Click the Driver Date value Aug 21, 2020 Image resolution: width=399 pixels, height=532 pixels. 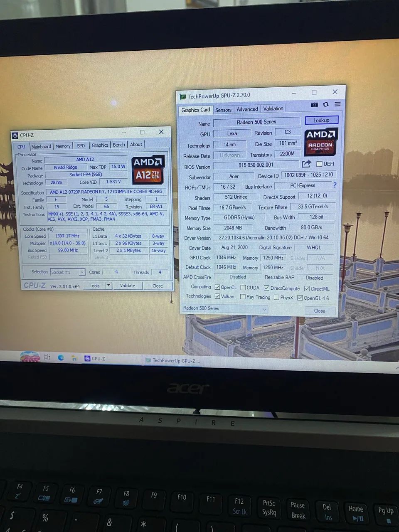coord(234,247)
